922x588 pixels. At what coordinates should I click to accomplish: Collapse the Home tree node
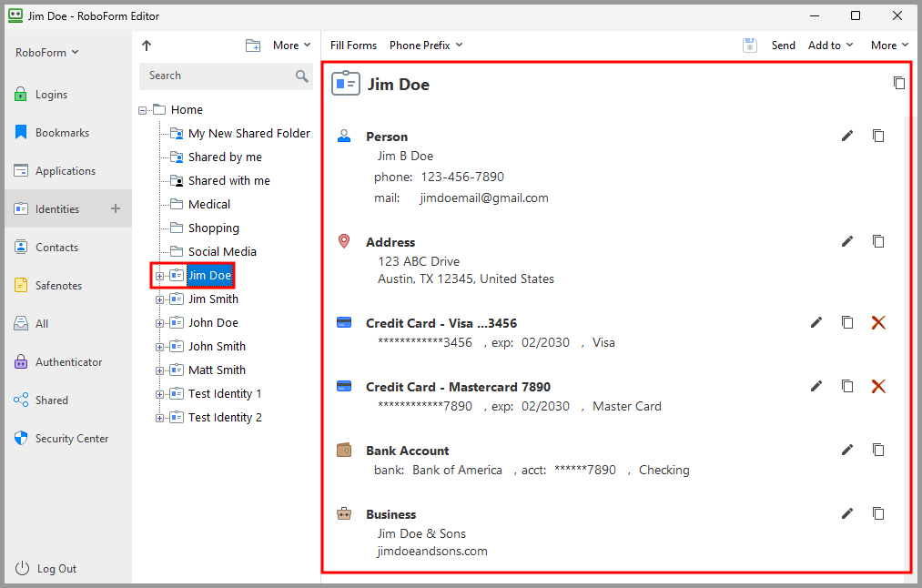[142, 110]
